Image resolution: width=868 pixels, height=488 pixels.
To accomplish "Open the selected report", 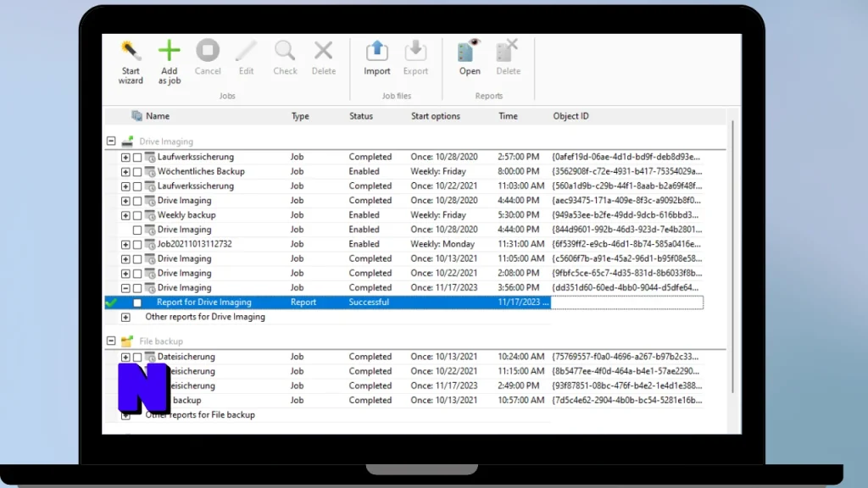I will (x=470, y=58).
